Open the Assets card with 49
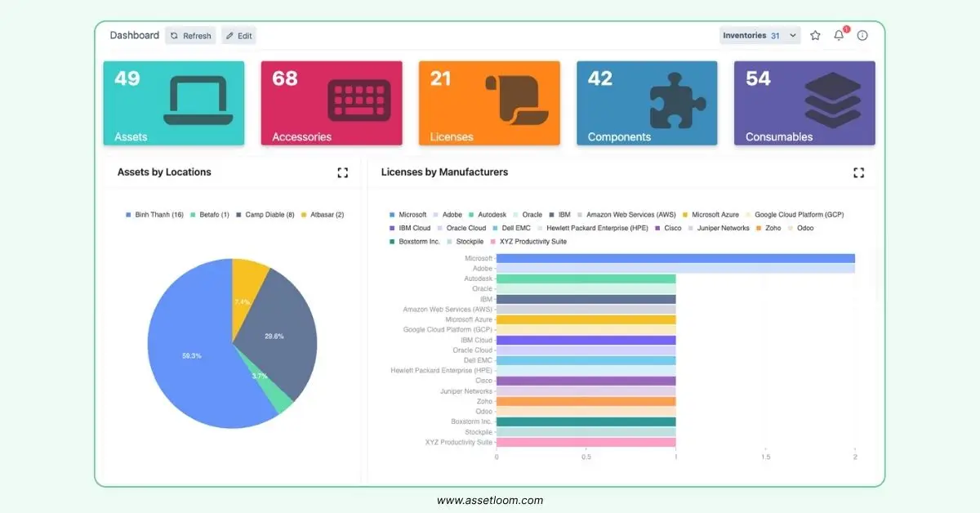The image size is (980, 513). pyautogui.click(x=174, y=104)
